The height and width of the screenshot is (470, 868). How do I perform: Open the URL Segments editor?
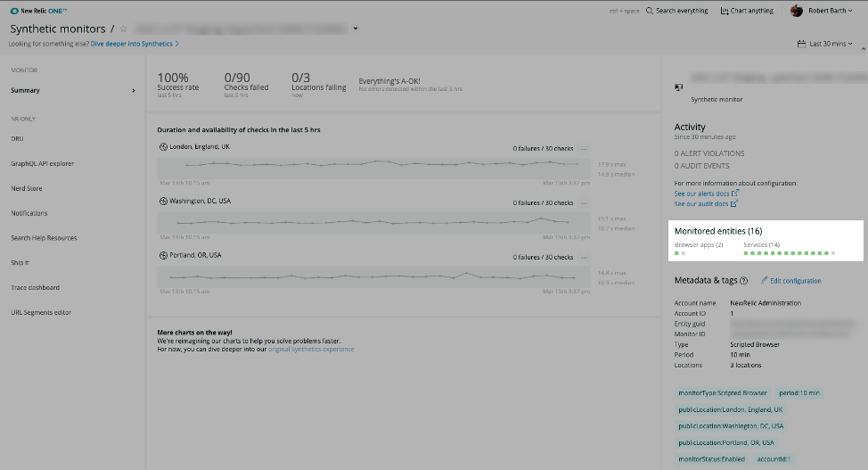(x=41, y=313)
